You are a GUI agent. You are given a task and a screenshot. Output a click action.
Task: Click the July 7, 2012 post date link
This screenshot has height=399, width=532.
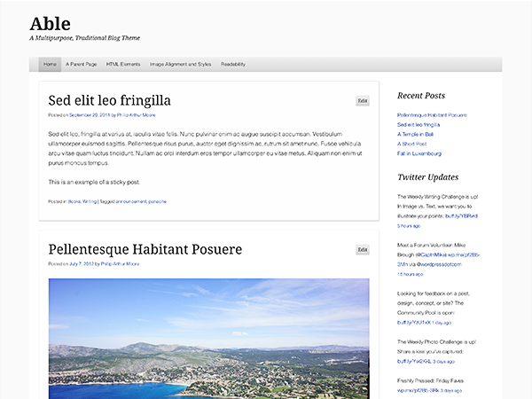[x=82, y=264]
